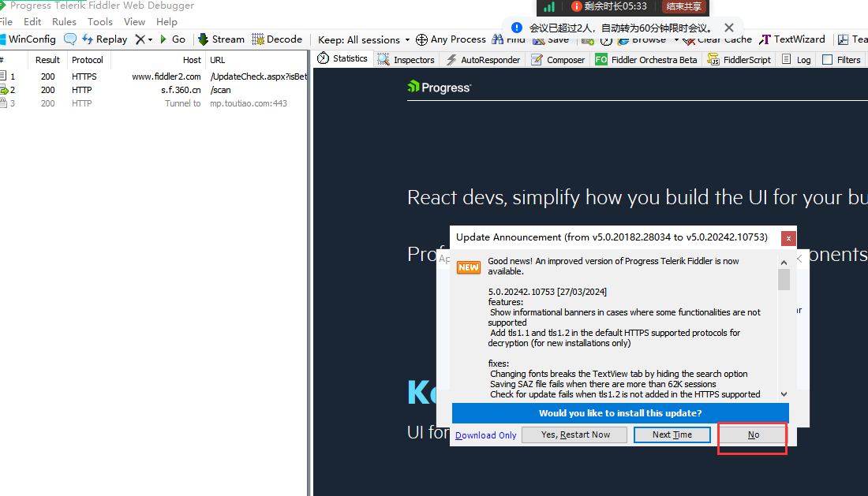Screen dimensions: 868x496
Task: Click the update notes scrollbar thumb
Action: (x=784, y=279)
